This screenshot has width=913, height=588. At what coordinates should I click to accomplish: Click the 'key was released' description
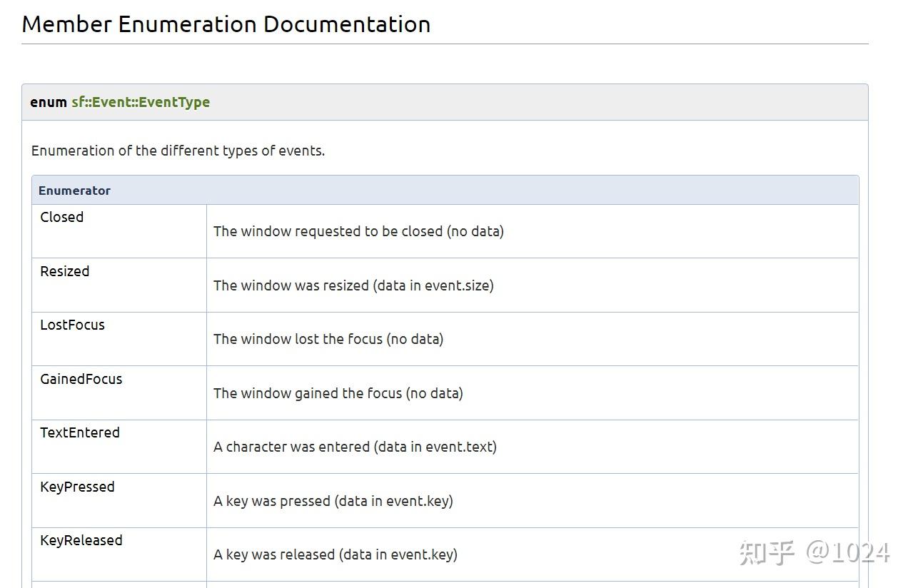(336, 554)
